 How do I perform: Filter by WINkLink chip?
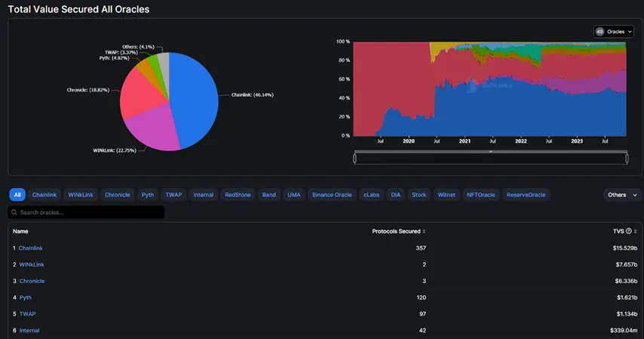(x=81, y=195)
